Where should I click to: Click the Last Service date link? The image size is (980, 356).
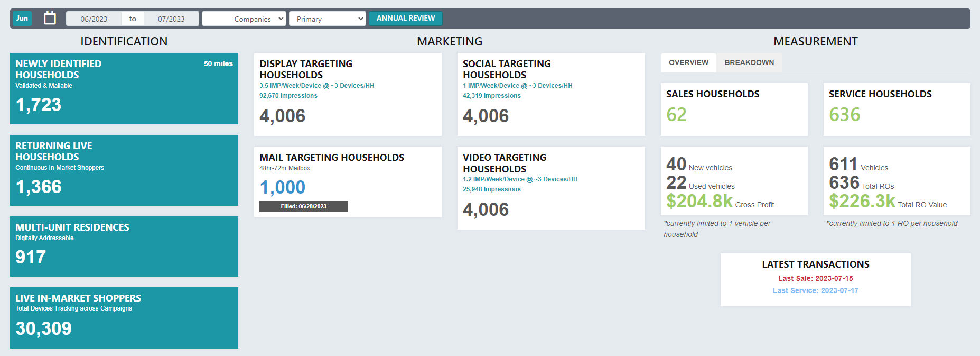pos(815,290)
